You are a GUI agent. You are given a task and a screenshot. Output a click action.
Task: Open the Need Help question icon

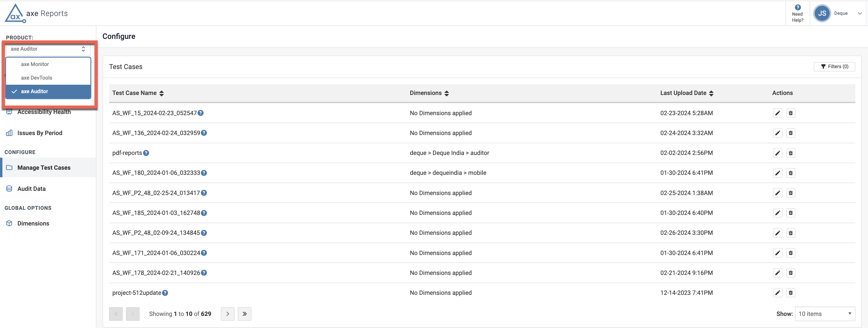(797, 8)
